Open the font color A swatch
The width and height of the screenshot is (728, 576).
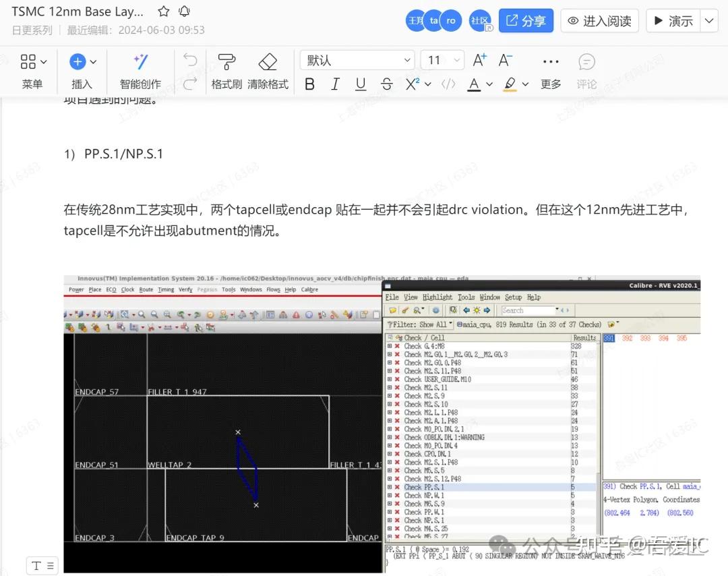click(475, 84)
